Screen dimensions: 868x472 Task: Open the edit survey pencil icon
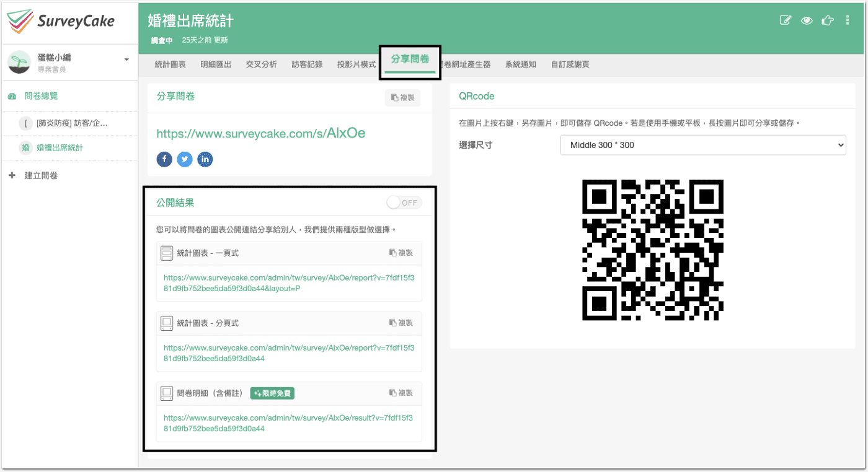785,20
